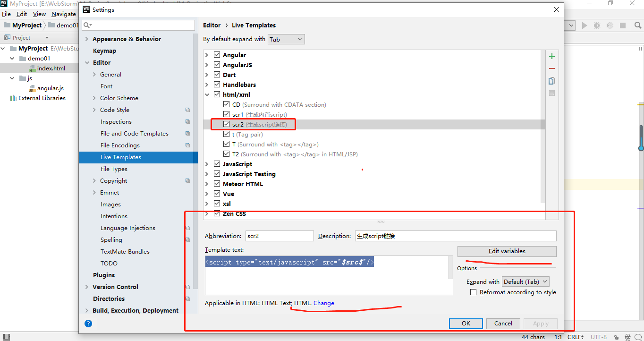Click the Debug bug icon in the toolbar
This screenshot has height=341, width=644.
[x=597, y=26]
